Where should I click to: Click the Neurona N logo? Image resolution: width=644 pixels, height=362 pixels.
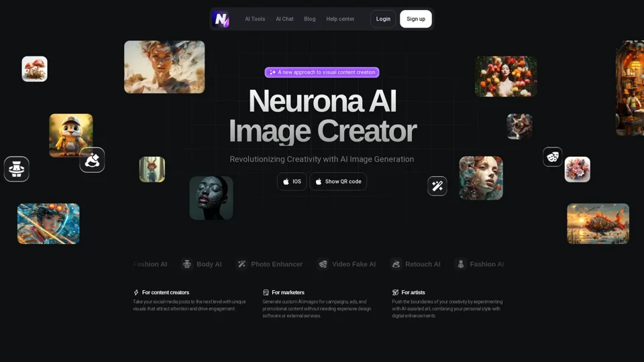tap(221, 19)
